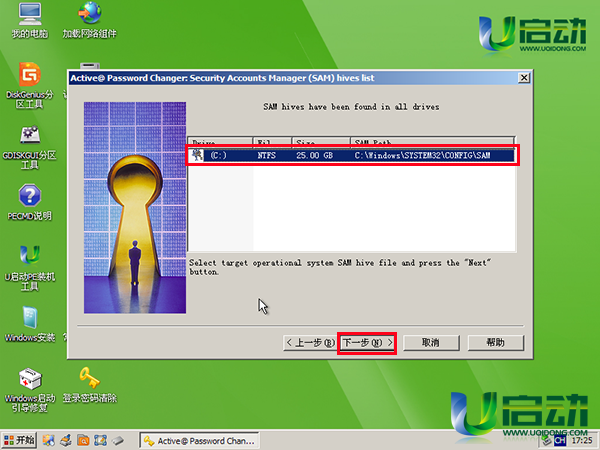Click the 上一步(B) back button

(x=310, y=342)
